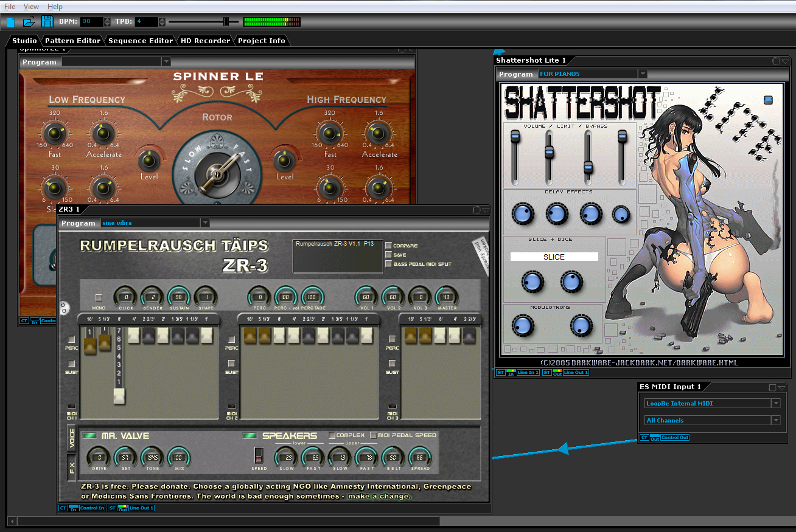
Task: Click the ZR-3 Shape knob
Action: (x=206, y=296)
